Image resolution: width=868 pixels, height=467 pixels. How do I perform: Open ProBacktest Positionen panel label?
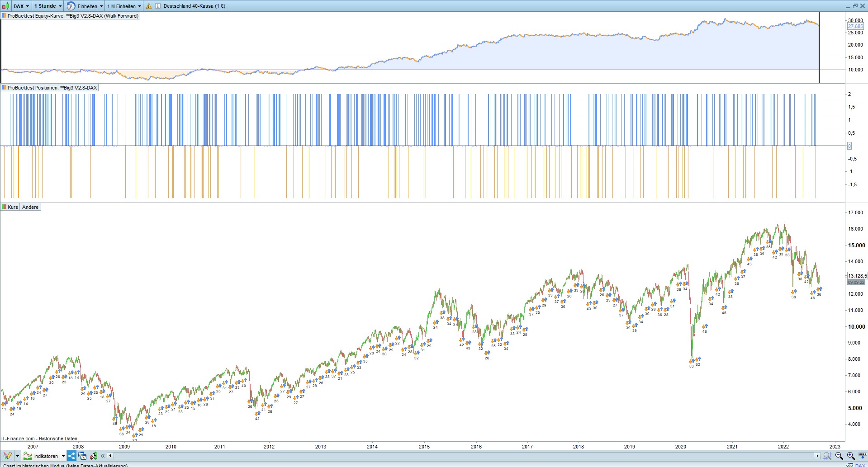(x=49, y=88)
